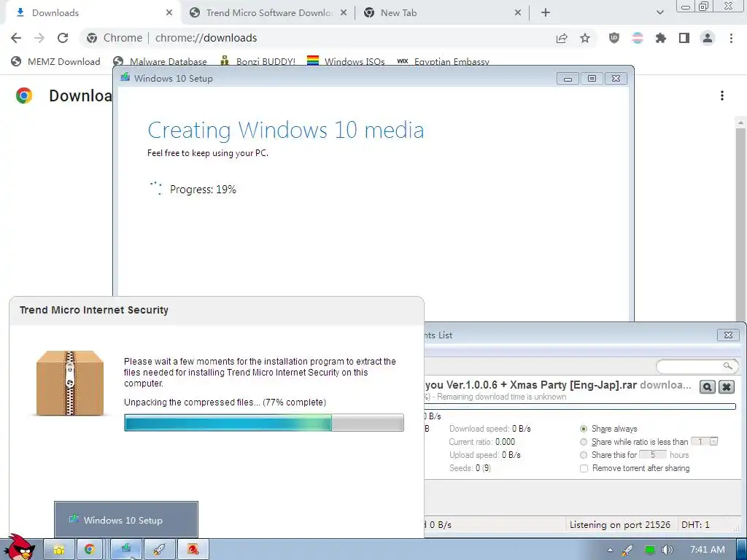Open Chrome from the taskbar
747x560 pixels.
click(x=89, y=550)
